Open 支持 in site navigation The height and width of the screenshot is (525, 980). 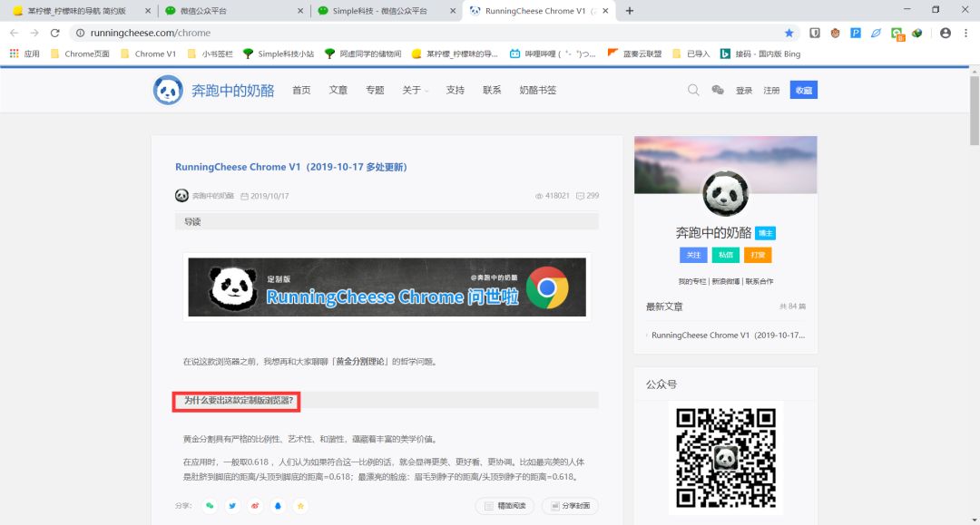455,90
